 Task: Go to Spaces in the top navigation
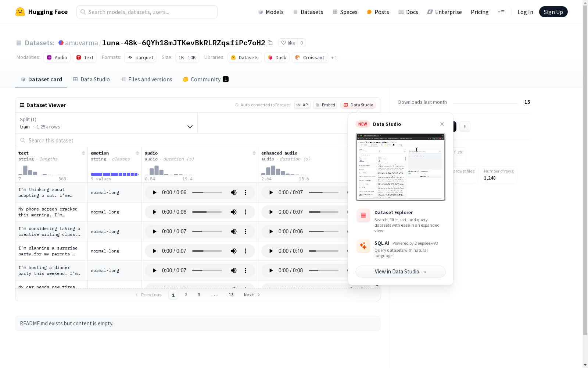click(x=345, y=12)
